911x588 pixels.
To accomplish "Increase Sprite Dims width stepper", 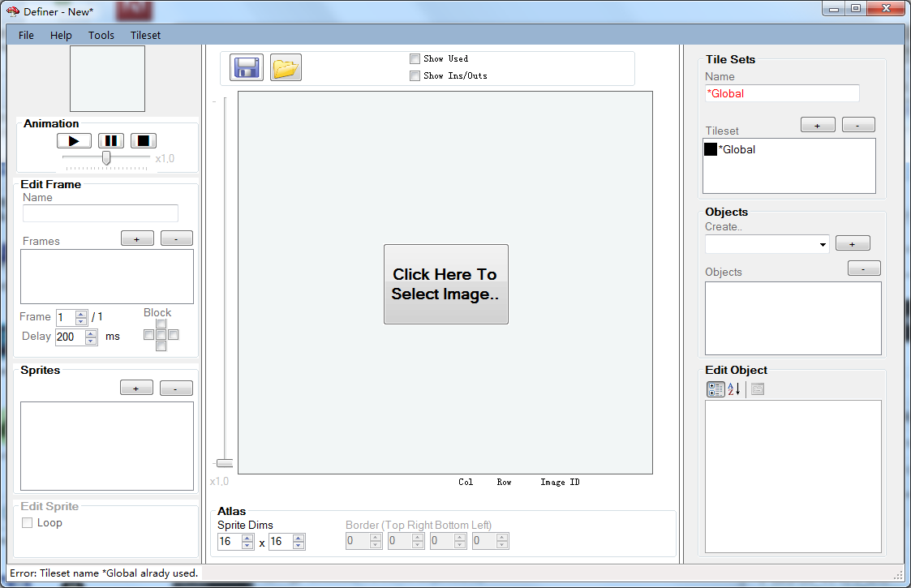I will 247,538.
